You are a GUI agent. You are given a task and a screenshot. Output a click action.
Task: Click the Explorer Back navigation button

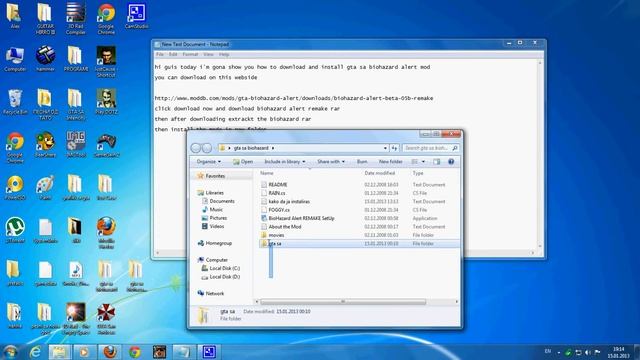coord(196,148)
